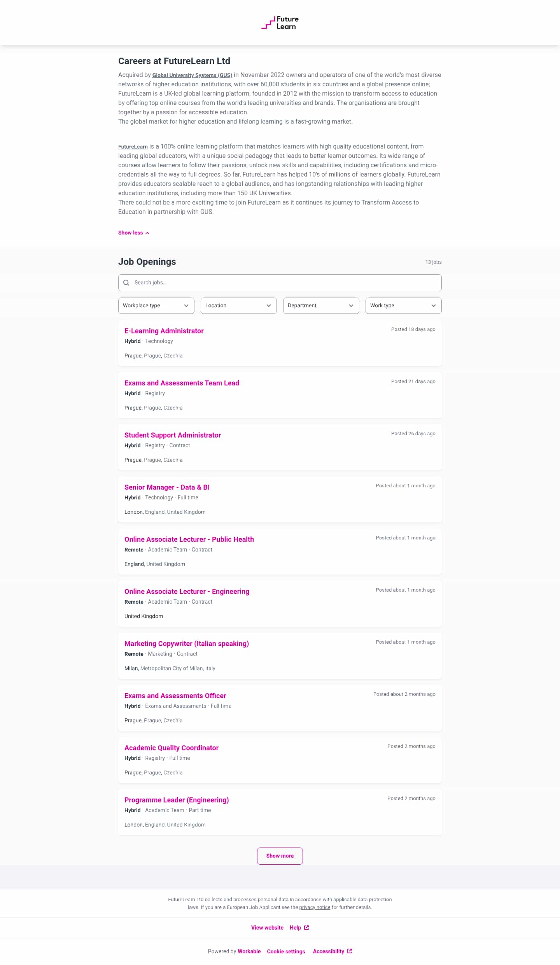
Task: Click the external link icon beside Accessibility
Action: pyautogui.click(x=350, y=951)
